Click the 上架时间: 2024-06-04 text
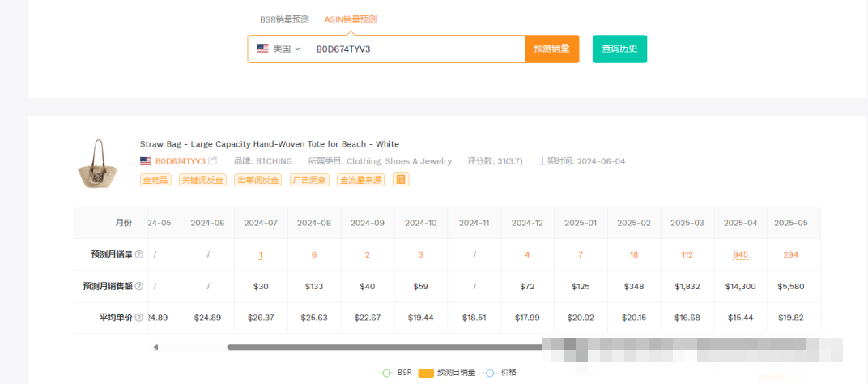The width and height of the screenshot is (868, 384). click(582, 161)
